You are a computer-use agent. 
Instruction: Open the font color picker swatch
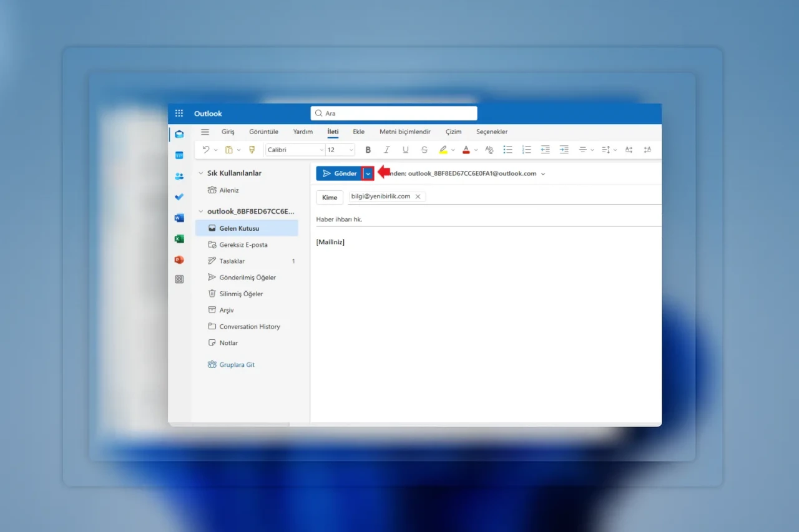click(x=466, y=150)
